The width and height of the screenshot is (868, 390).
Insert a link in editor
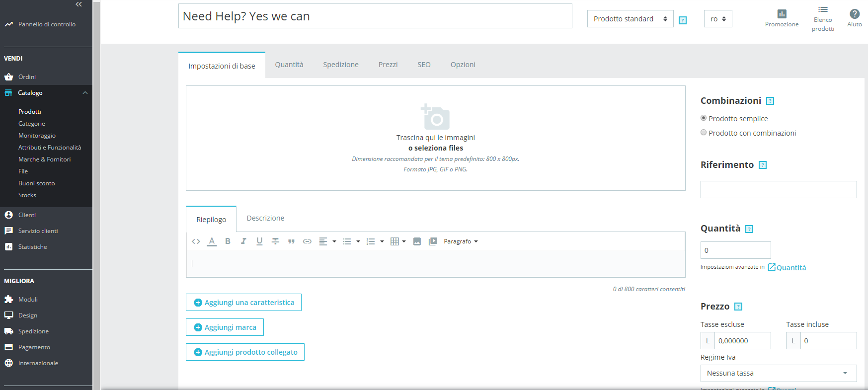(307, 241)
